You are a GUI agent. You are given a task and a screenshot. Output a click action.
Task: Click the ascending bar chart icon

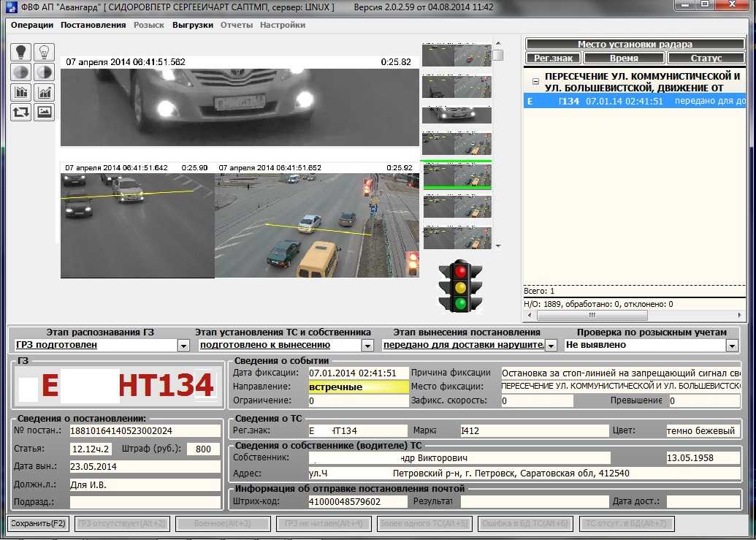[45, 92]
